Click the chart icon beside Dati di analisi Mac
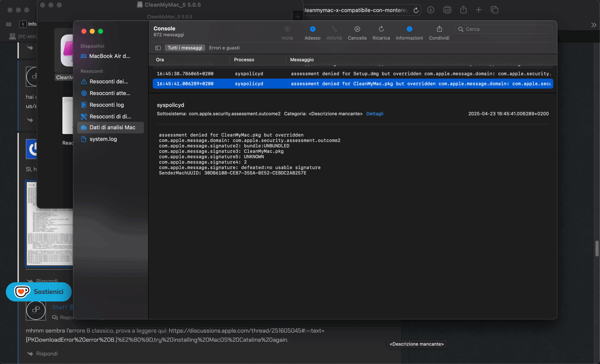Image resolution: width=600 pixels, height=364 pixels. pyautogui.click(x=84, y=127)
